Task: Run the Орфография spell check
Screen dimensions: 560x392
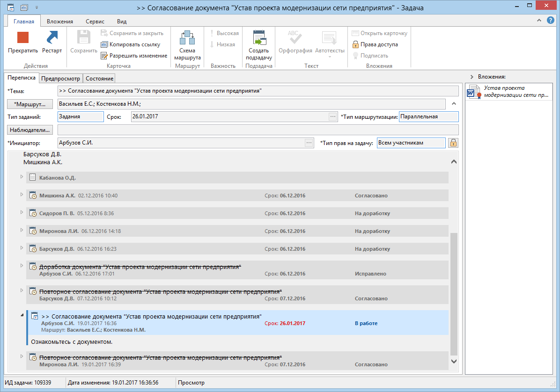Action: tap(295, 42)
